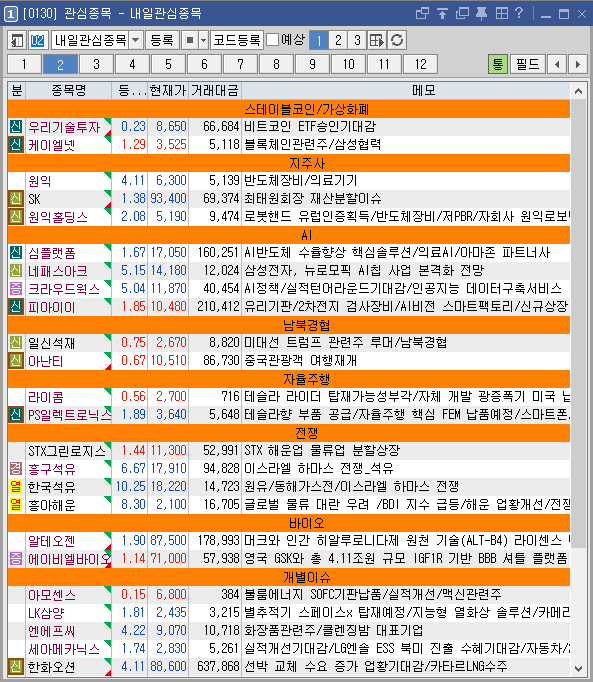Pin the window with the pushpin icon

(482, 13)
